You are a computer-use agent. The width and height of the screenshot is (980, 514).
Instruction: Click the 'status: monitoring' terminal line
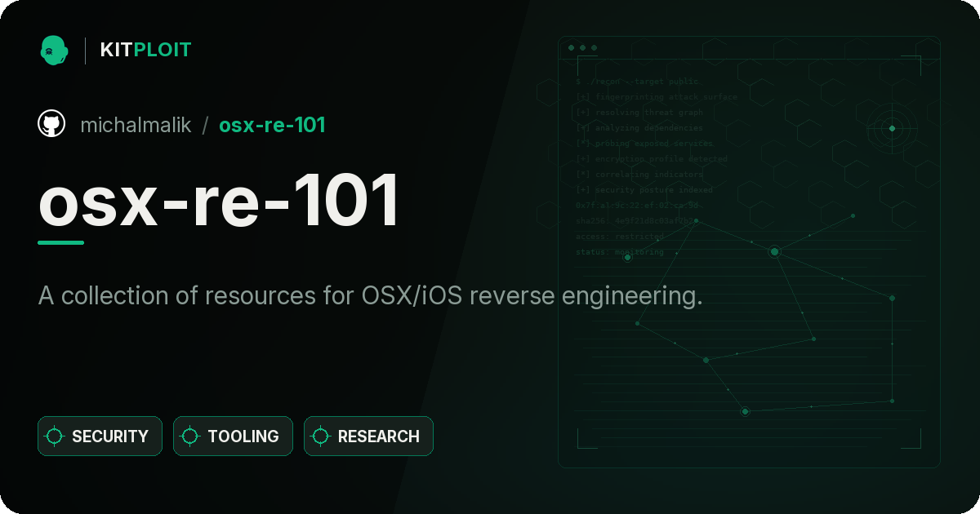pos(620,252)
